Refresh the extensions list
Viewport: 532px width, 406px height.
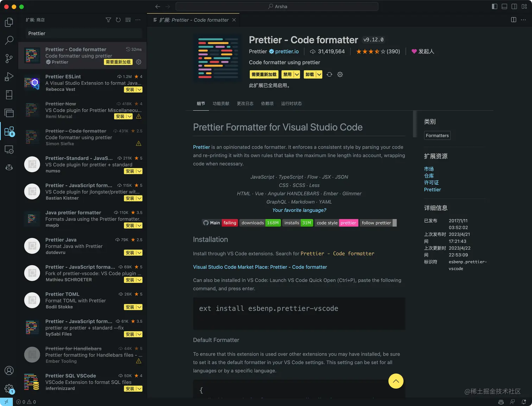click(118, 20)
